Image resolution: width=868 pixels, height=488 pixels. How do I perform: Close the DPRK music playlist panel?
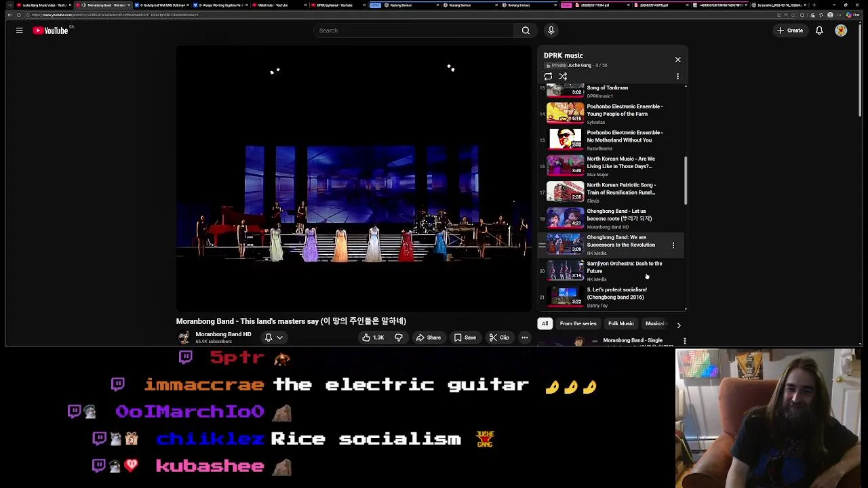tap(677, 60)
